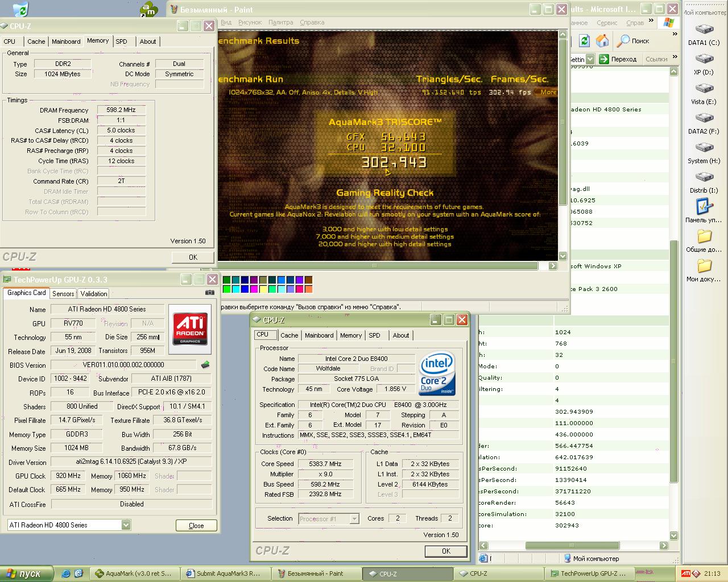Open the Палитра menu in Paint
Image resolution: width=728 pixels, height=582 pixels.
(281, 22)
